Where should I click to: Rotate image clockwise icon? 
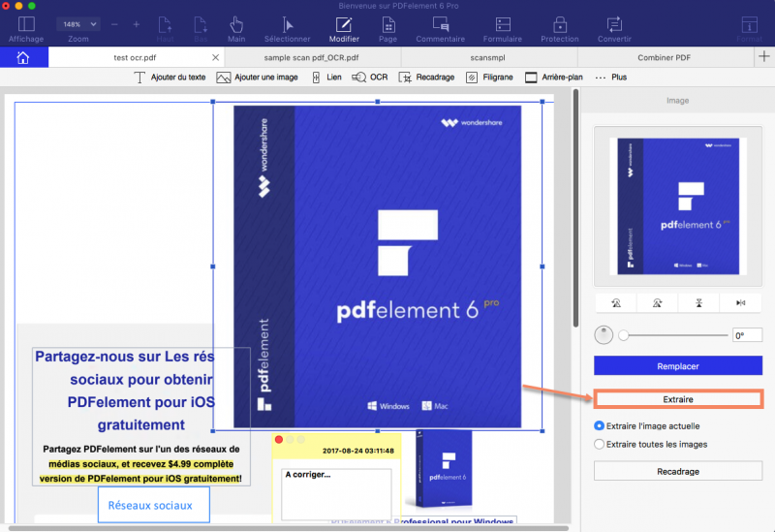657,303
